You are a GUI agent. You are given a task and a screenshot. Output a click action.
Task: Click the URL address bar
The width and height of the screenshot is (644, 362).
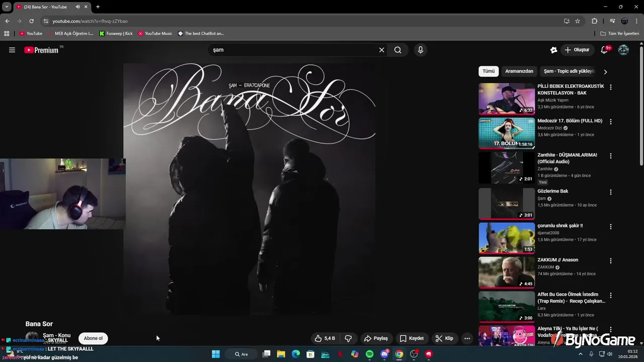(302, 21)
